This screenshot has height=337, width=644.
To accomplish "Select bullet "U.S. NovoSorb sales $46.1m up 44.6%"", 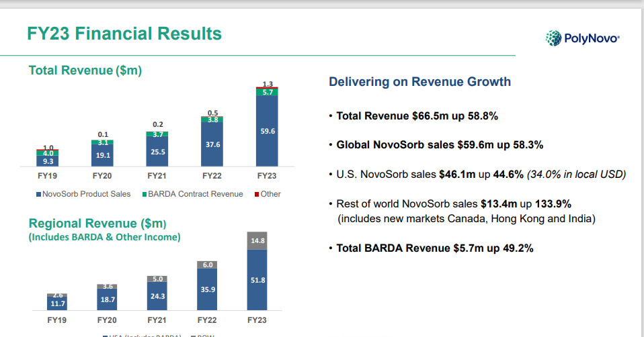I will click(430, 175).
